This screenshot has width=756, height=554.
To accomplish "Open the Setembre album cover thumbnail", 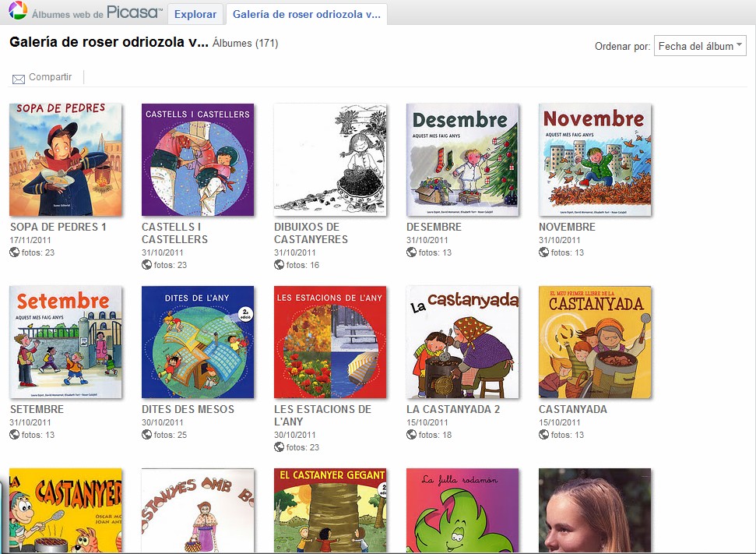I will coord(65,342).
